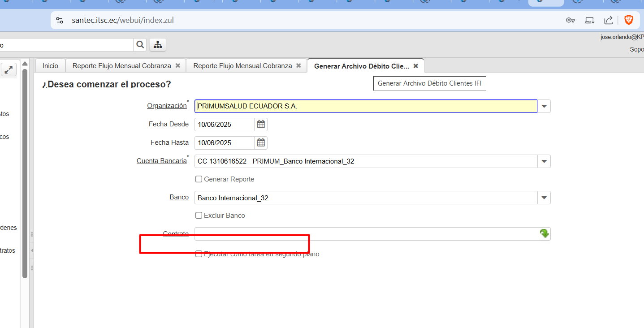Check the Excluir Banco option
The width and height of the screenshot is (644, 328).
click(x=199, y=216)
